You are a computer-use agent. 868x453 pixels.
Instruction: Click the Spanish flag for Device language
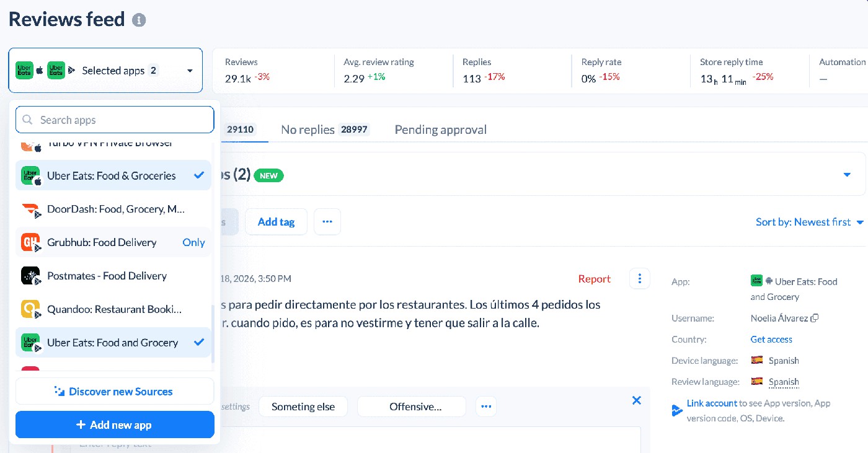click(756, 360)
